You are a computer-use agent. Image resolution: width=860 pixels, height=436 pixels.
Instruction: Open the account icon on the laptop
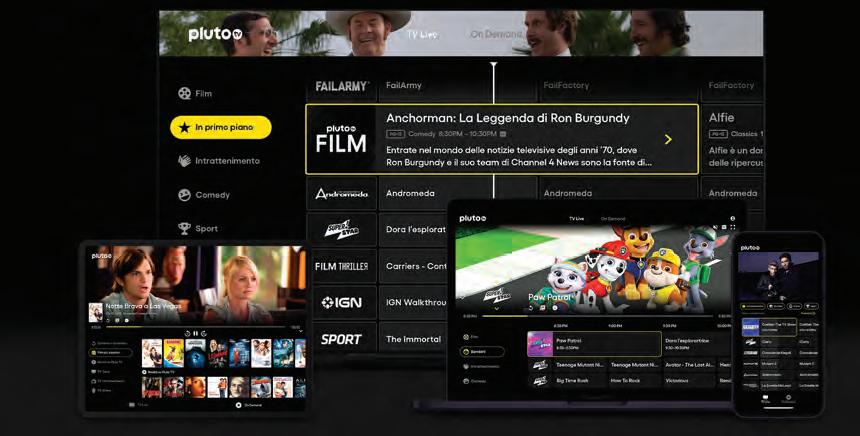pyautogui.click(x=733, y=219)
